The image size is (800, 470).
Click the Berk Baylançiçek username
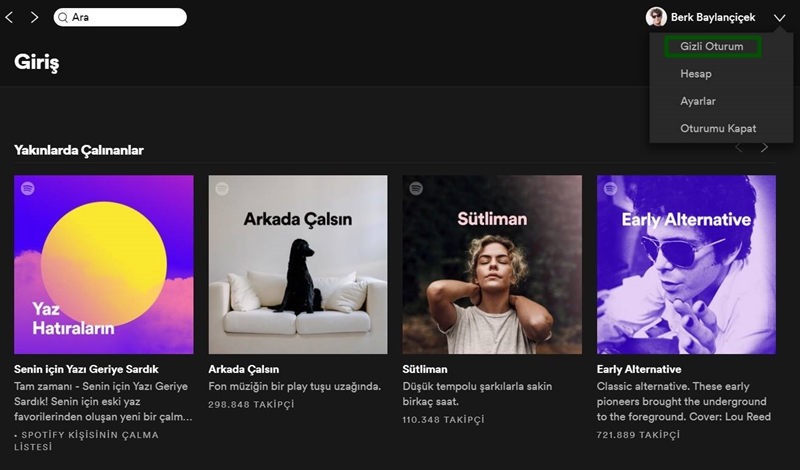pos(713,17)
